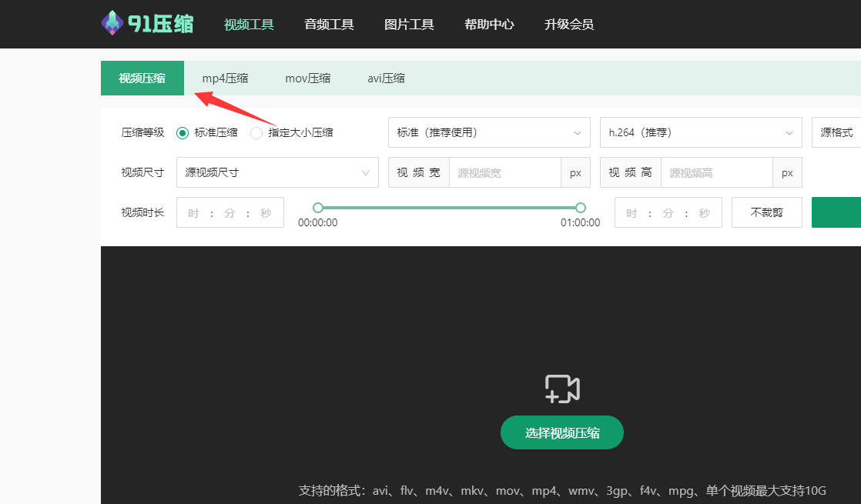Click the 支持的格式 supported formats text
This screenshot has width=861, height=504.
click(562, 490)
